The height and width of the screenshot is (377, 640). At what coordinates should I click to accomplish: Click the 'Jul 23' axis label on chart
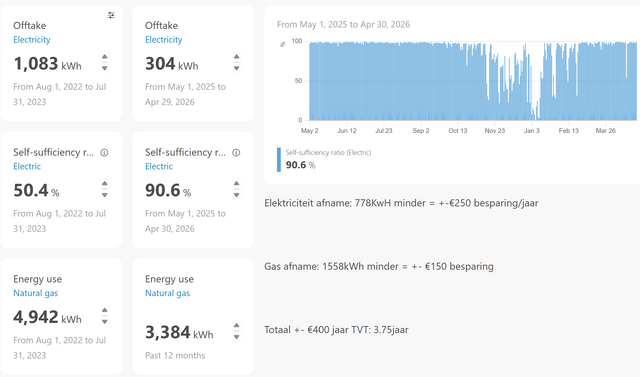click(384, 131)
